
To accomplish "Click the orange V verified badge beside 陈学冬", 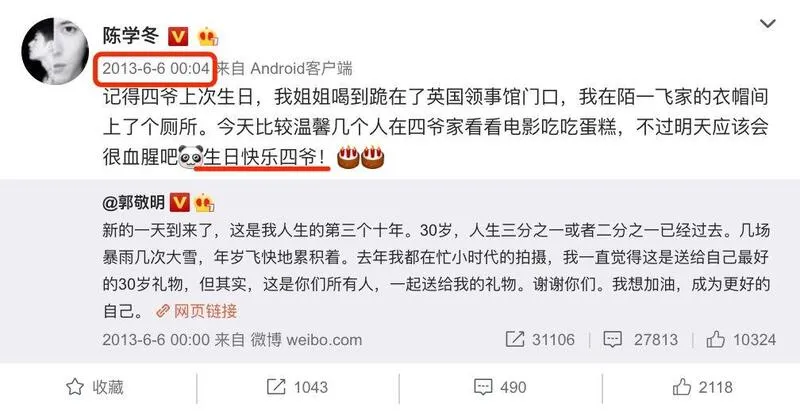I will click(x=178, y=37).
